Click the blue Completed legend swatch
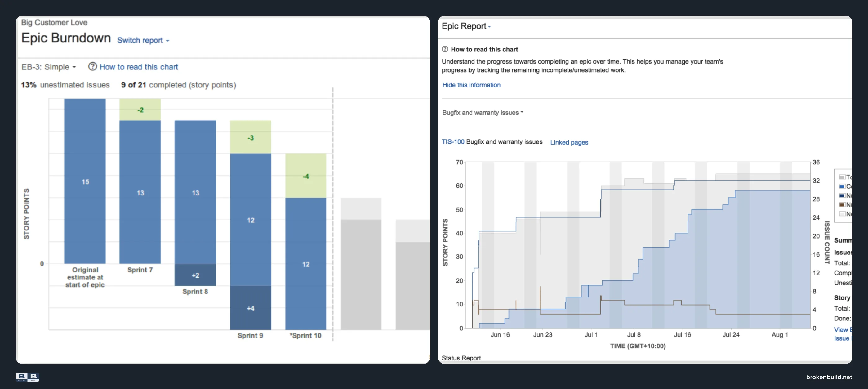 [x=842, y=186]
